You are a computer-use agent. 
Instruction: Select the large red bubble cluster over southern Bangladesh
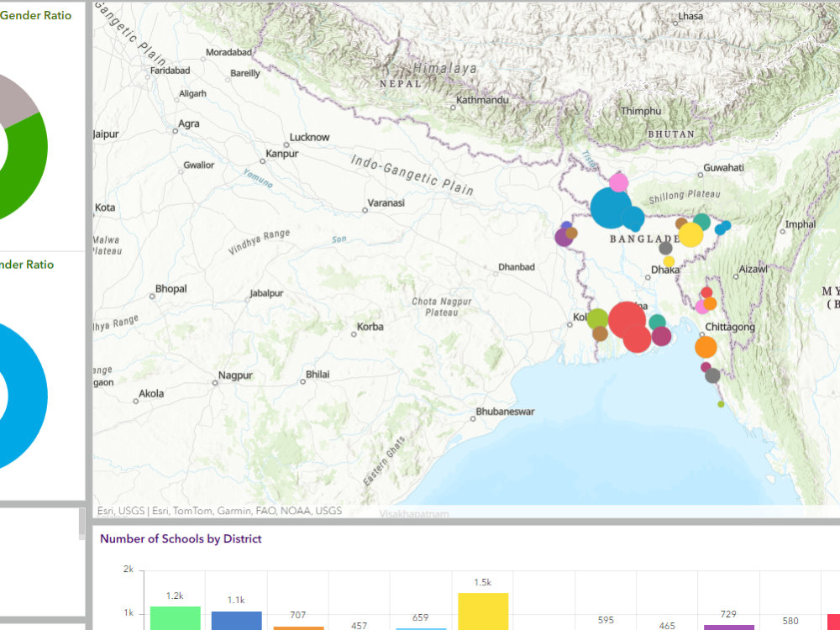tap(628, 318)
